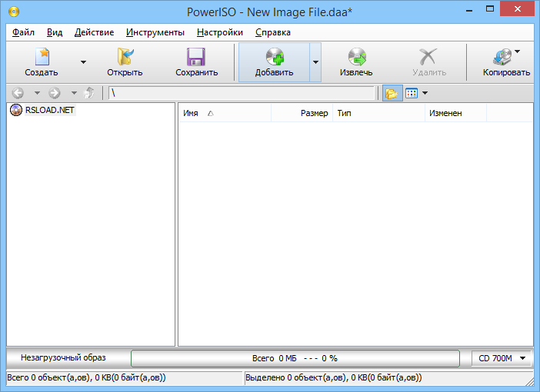Image resolution: width=540 pixels, height=392 pixels.
Task: Toggle the folder tree panel button
Action: click(x=392, y=93)
